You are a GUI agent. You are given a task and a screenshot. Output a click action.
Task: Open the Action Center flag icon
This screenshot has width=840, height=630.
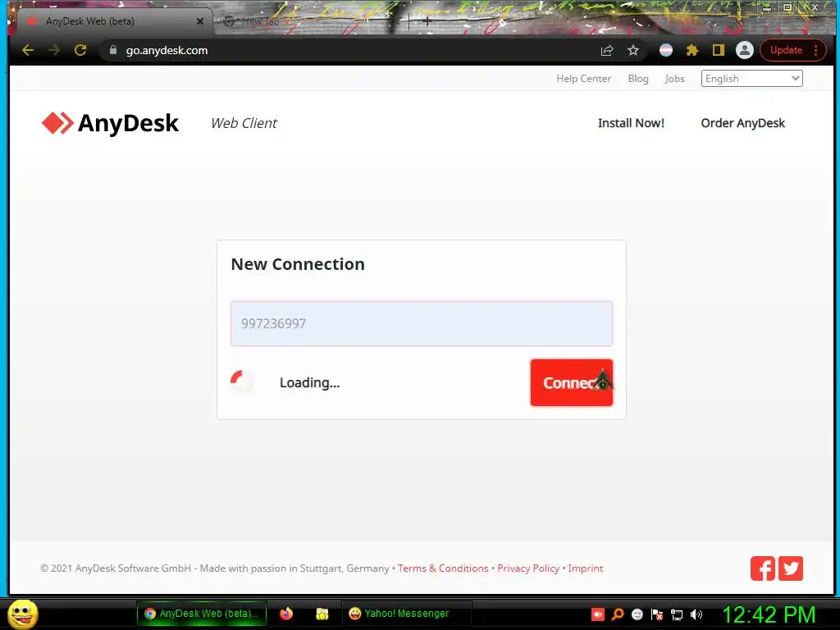pyautogui.click(x=657, y=614)
